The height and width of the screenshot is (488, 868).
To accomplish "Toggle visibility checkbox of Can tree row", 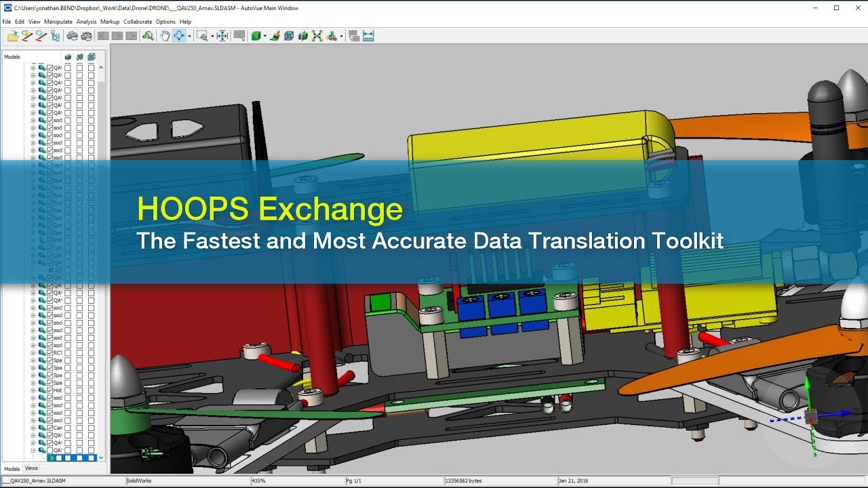I will [x=50, y=428].
